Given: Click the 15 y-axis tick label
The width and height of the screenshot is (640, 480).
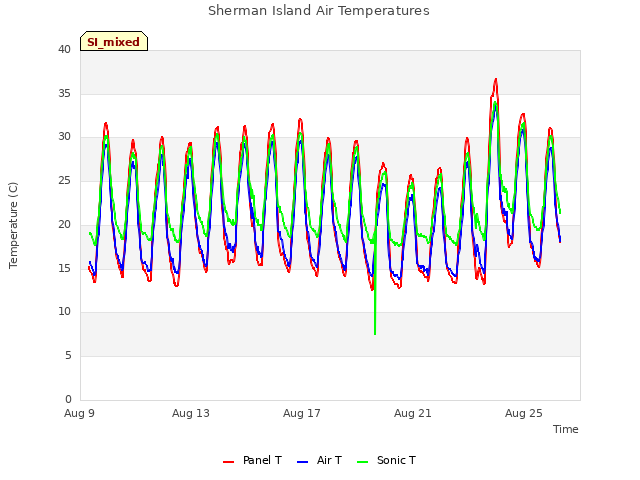Looking at the screenshot, I should (x=64, y=268).
